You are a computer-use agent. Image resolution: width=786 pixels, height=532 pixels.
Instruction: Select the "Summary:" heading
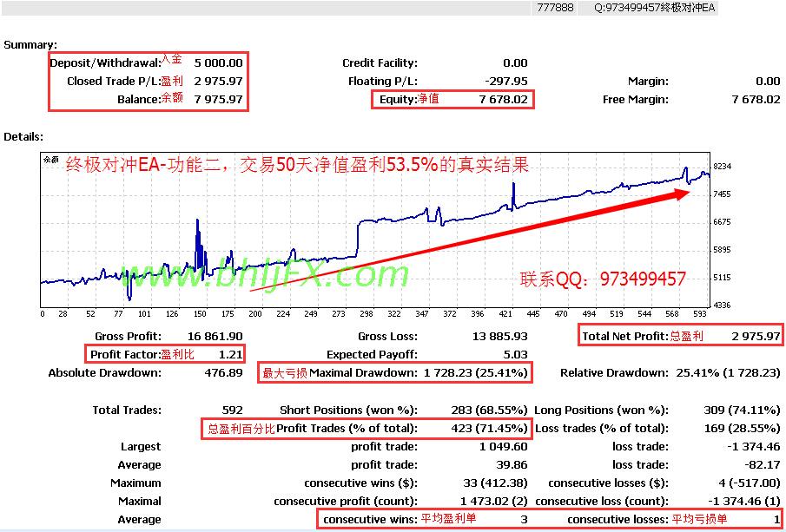[x=30, y=45]
